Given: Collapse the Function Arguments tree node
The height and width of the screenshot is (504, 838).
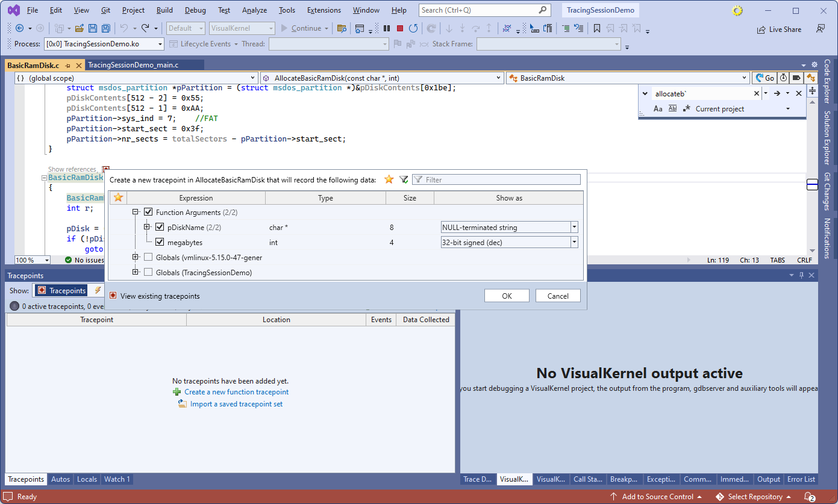Looking at the screenshot, I should coord(136,213).
